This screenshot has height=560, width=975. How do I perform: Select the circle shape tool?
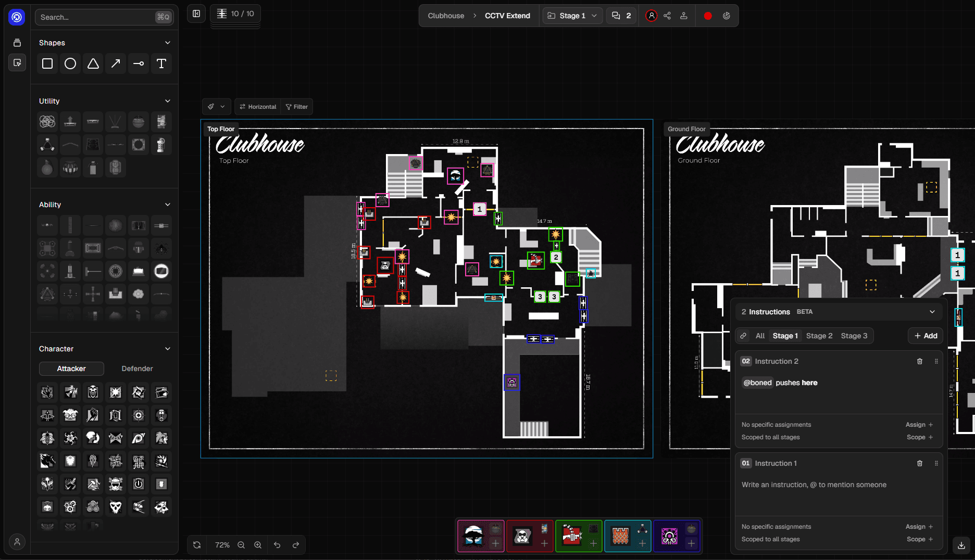click(x=70, y=63)
